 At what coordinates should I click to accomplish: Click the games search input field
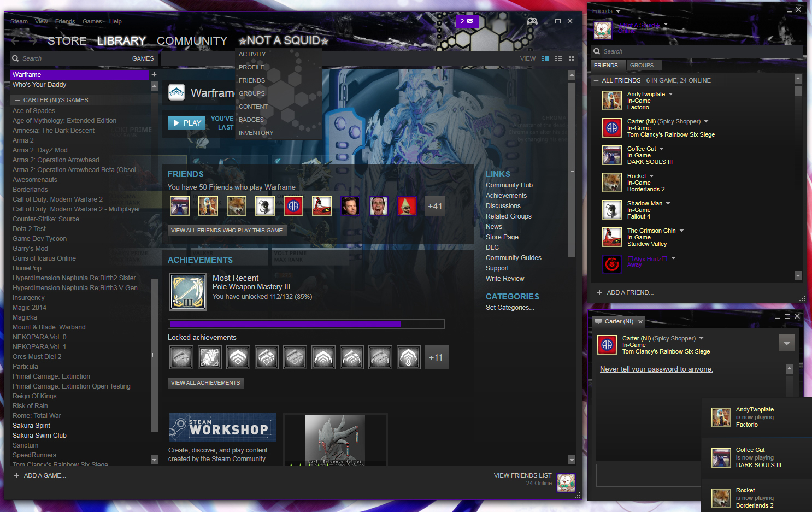[66, 58]
